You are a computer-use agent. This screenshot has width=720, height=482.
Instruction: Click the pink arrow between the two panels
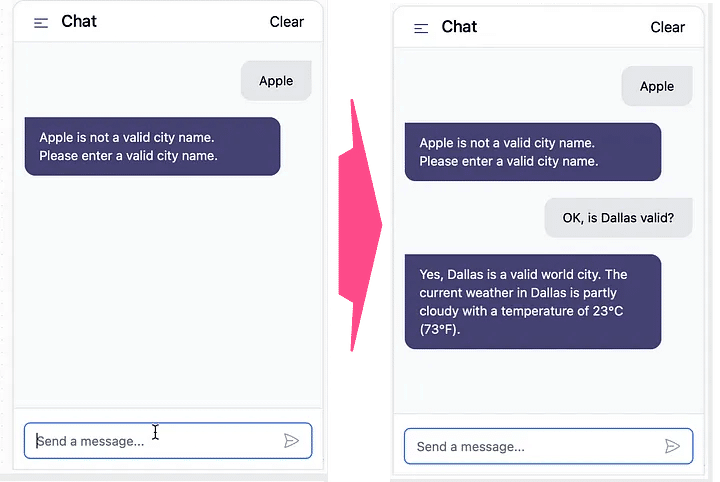tap(358, 225)
